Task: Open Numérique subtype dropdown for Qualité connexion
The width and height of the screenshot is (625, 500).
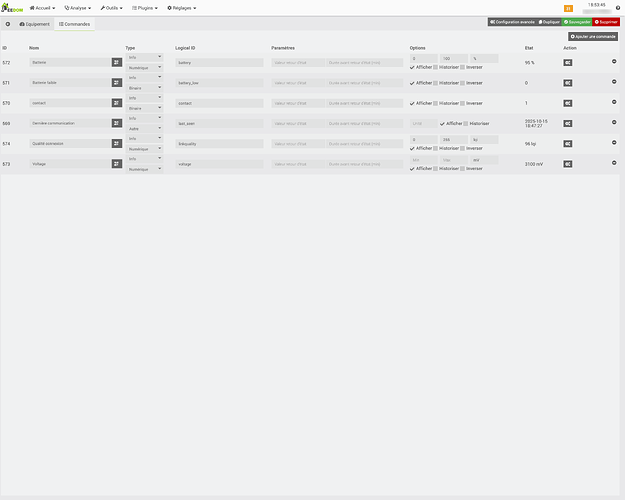Action: coord(144,149)
